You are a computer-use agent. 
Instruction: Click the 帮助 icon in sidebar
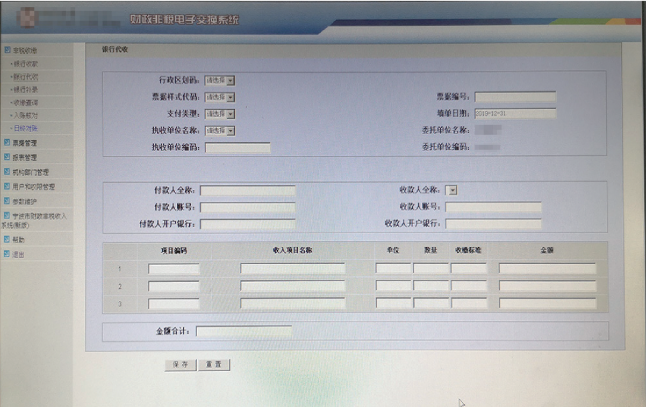click(7, 240)
